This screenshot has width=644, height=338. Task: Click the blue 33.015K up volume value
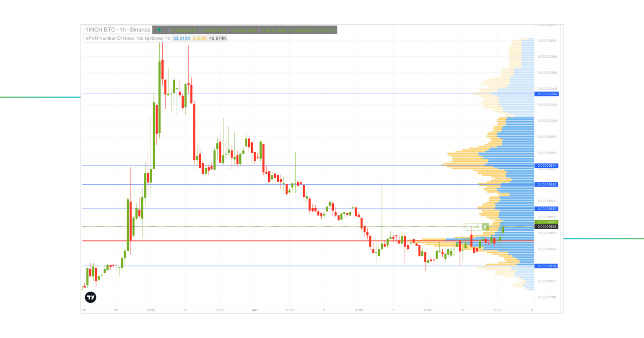[181, 38]
